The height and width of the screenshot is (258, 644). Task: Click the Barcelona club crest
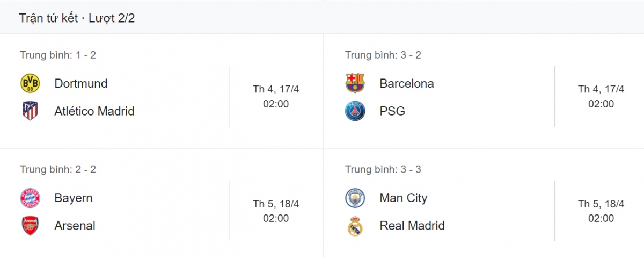(355, 83)
